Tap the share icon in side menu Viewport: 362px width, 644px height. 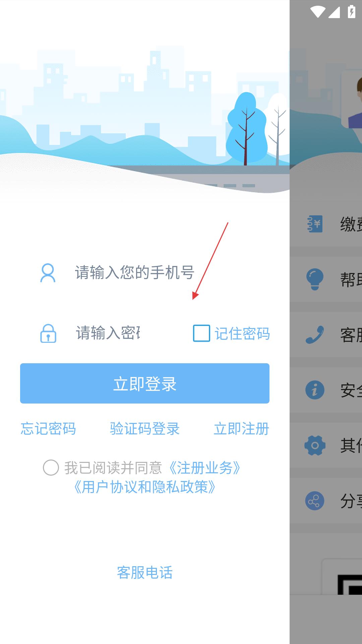pos(315,501)
